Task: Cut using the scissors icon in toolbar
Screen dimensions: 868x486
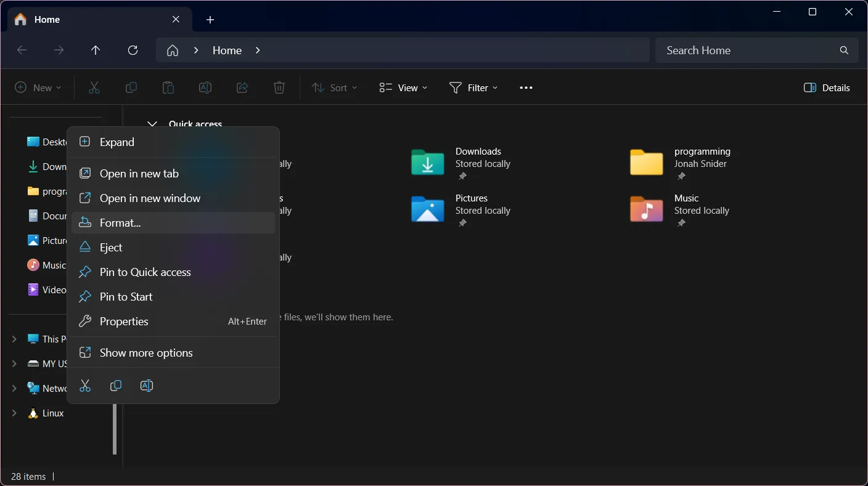Action: (x=94, y=87)
